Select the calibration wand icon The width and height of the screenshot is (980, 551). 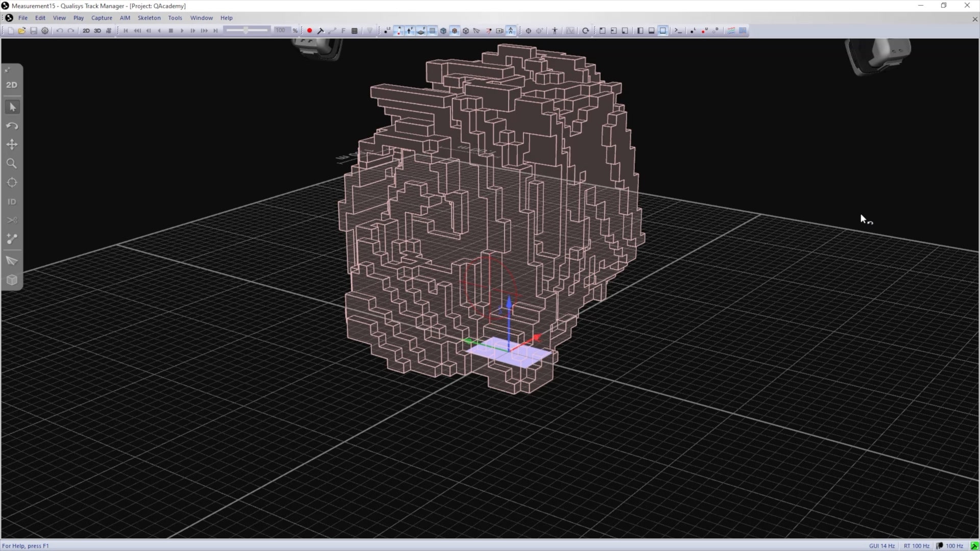tap(321, 31)
